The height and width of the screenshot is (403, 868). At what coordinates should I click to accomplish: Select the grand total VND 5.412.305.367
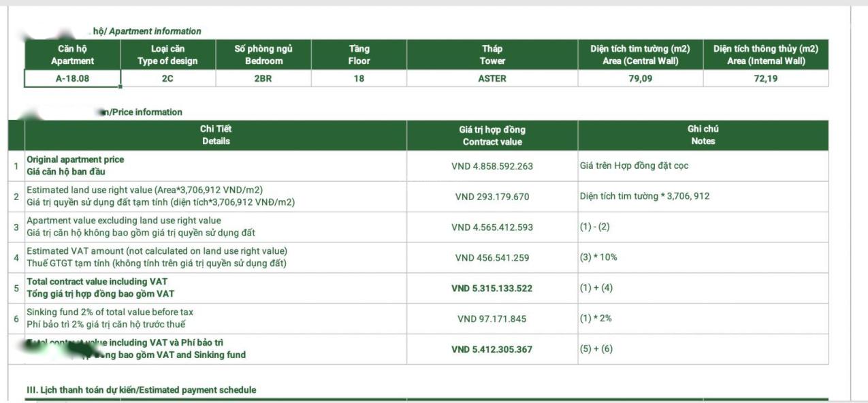492,349
